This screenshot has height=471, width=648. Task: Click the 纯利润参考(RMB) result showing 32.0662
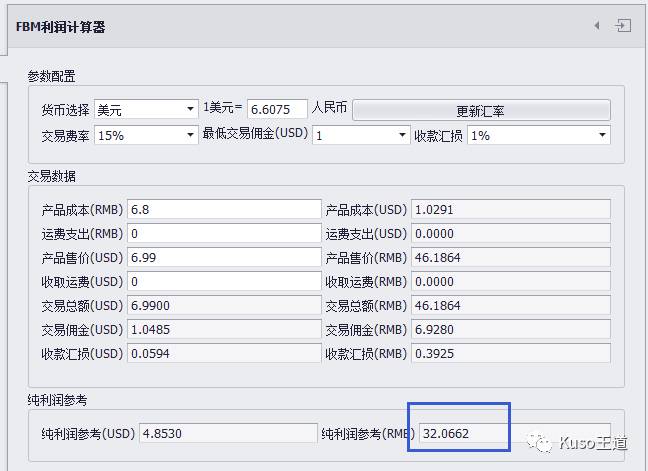click(513, 434)
